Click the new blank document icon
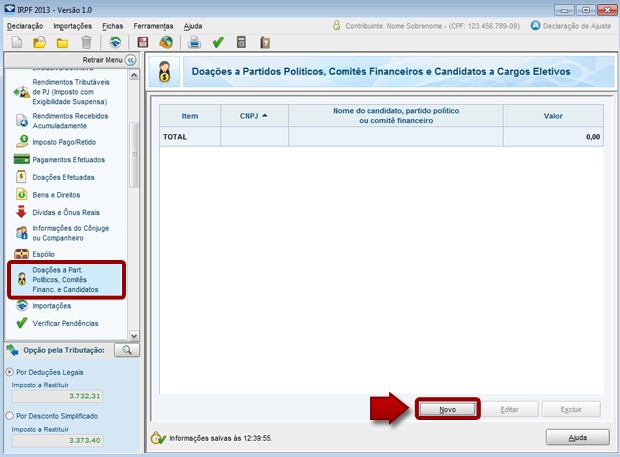Screen dimensions: 620x457 point(15,42)
